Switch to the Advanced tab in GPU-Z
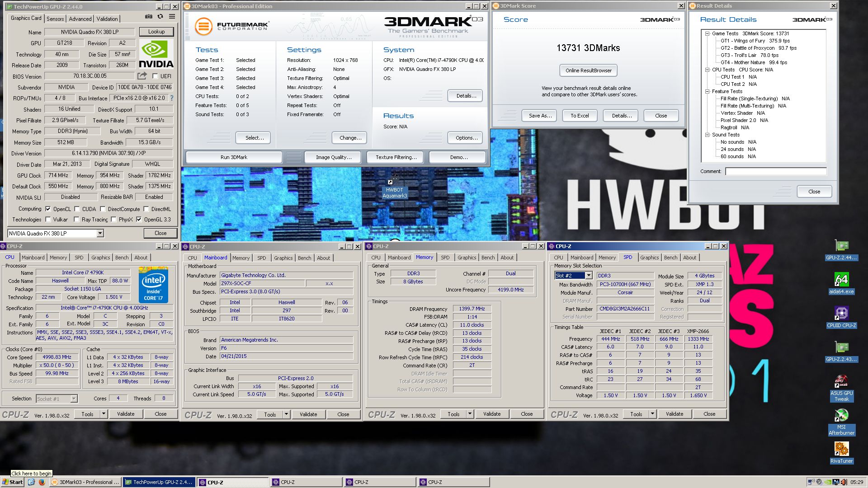Screen dimensions: 868x488 pos(80,19)
